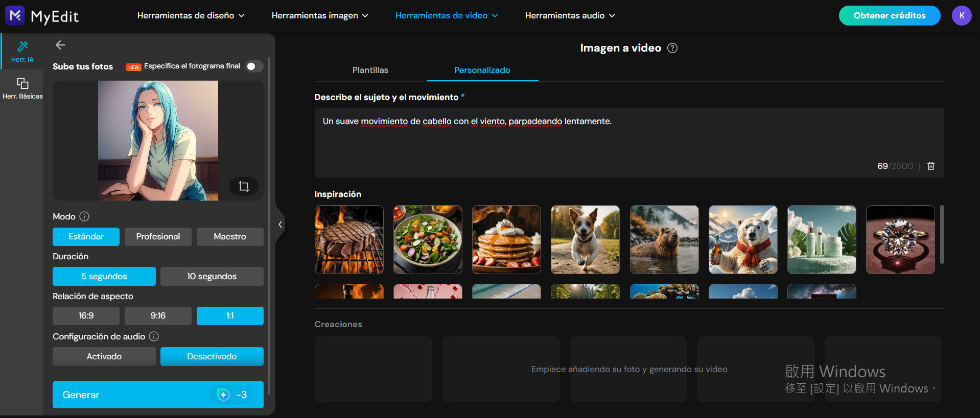Show info about Configuración de audio
The width and height of the screenshot is (980, 418).
click(154, 336)
